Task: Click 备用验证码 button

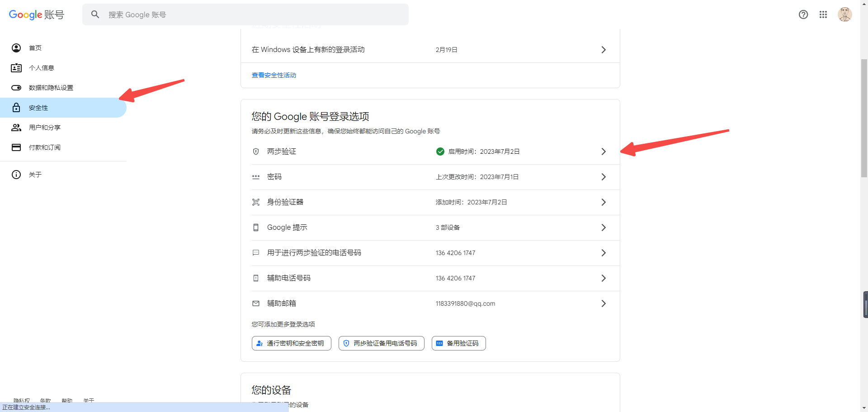Action: (x=459, y=343)
